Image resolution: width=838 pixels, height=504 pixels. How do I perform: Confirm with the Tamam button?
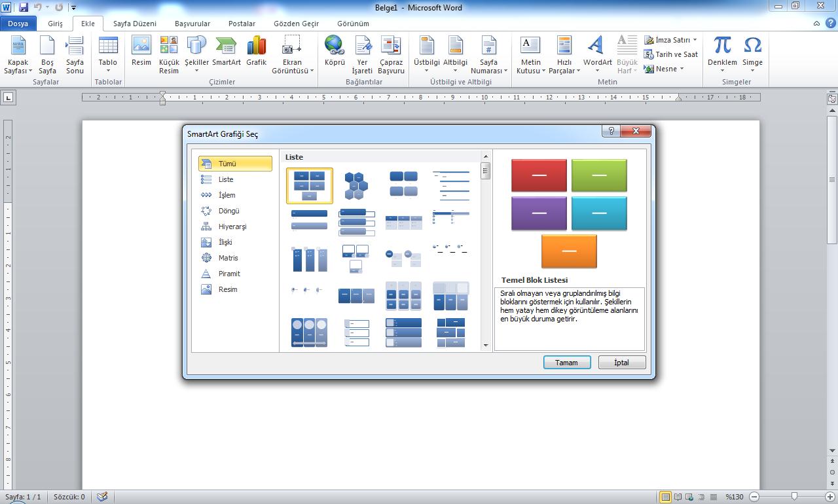point(567,363)
